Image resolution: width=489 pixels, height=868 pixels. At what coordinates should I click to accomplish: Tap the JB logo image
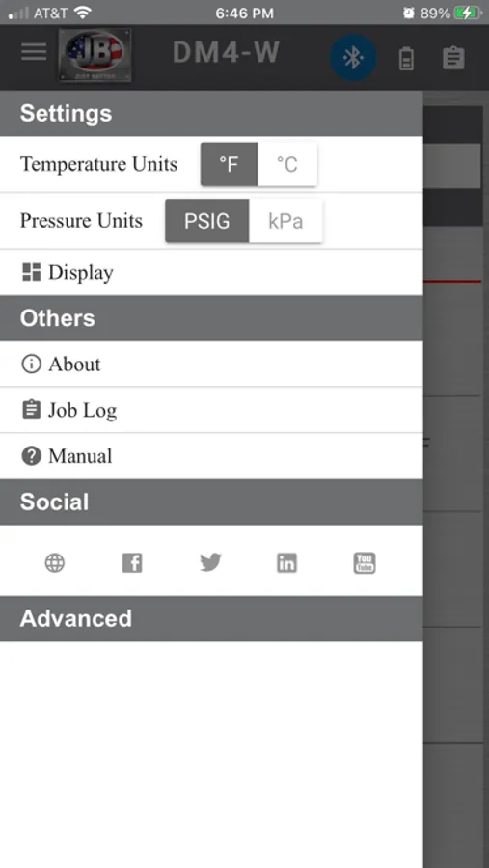[95, 55]
